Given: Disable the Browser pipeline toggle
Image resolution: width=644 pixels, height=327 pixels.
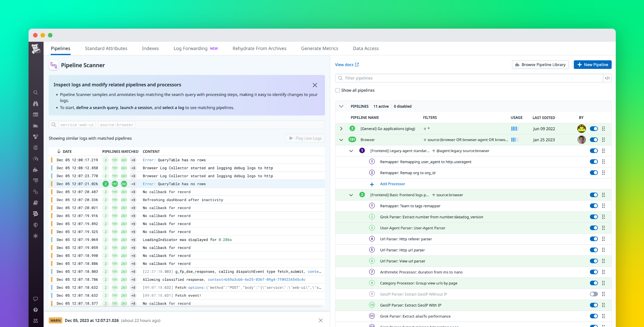Looking at the screenshot, I should 594,139.
